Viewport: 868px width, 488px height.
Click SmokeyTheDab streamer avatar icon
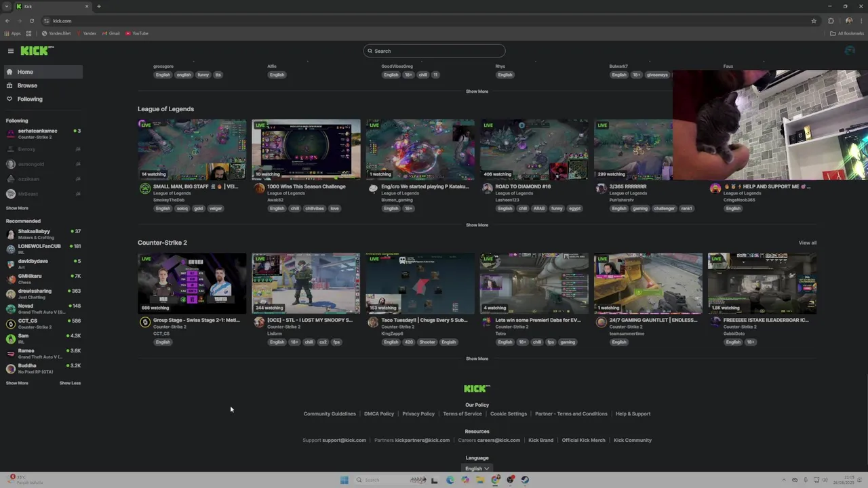(145, 188)
